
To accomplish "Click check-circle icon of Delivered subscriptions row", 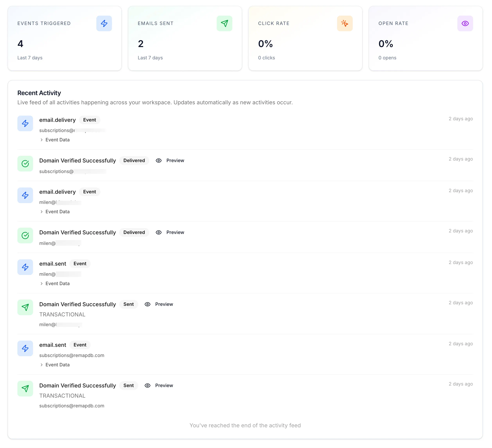I will 25,164.
